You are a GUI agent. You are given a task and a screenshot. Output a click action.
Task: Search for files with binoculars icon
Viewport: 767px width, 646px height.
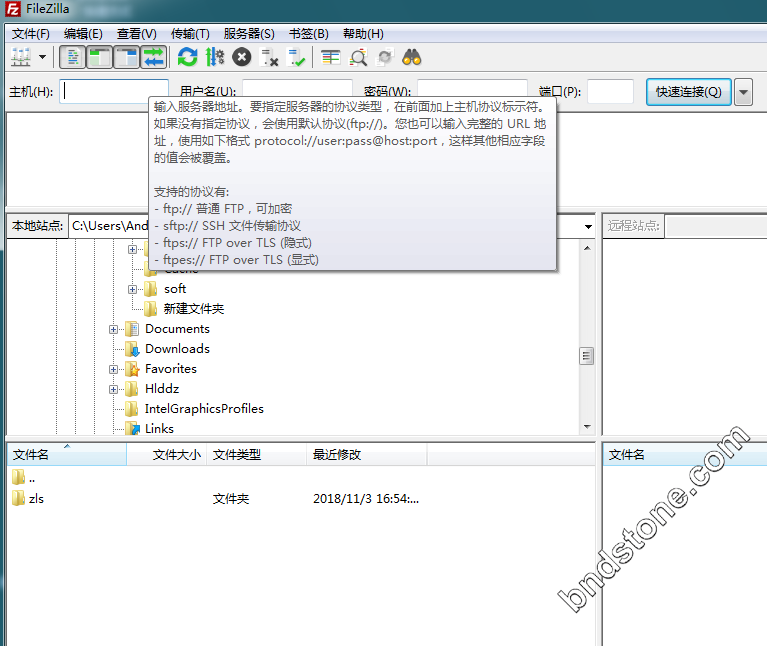click(412, 57)
